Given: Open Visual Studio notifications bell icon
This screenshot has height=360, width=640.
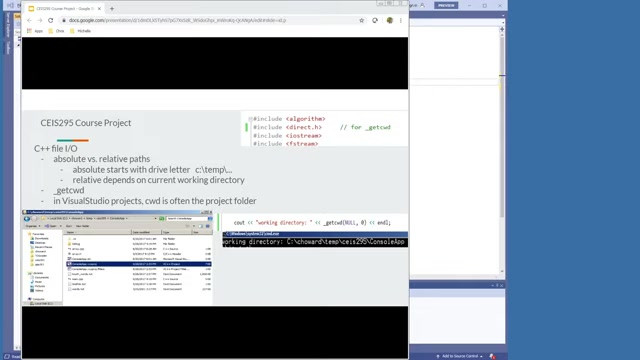Looking at the screenshot, I should 492,356.
